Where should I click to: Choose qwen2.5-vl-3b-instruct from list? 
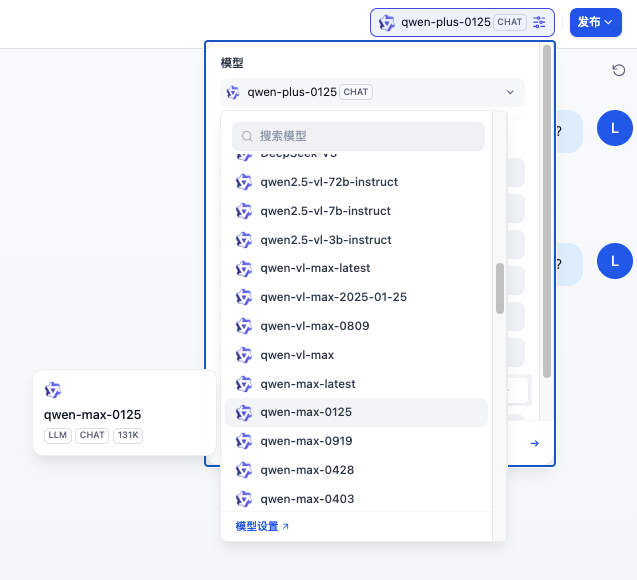(356, 240)
